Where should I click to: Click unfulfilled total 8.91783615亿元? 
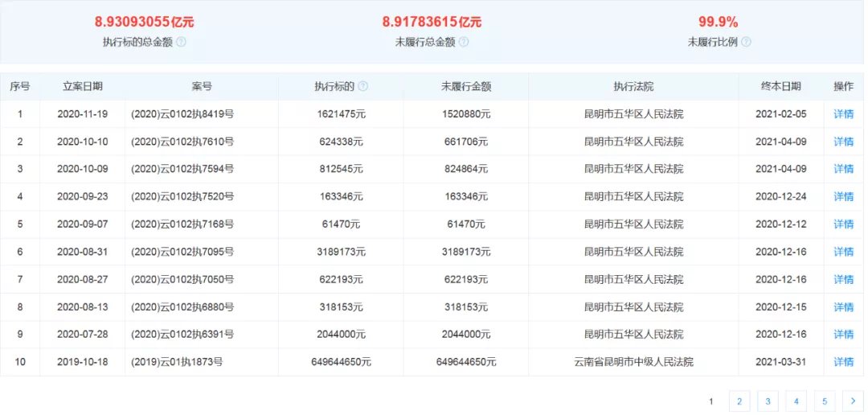point(432,23)
